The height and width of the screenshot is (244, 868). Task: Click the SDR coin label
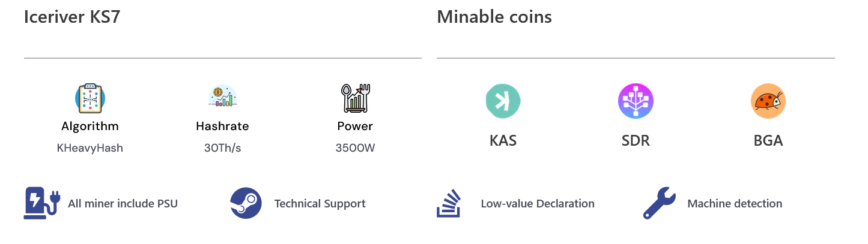pos(636,141)
